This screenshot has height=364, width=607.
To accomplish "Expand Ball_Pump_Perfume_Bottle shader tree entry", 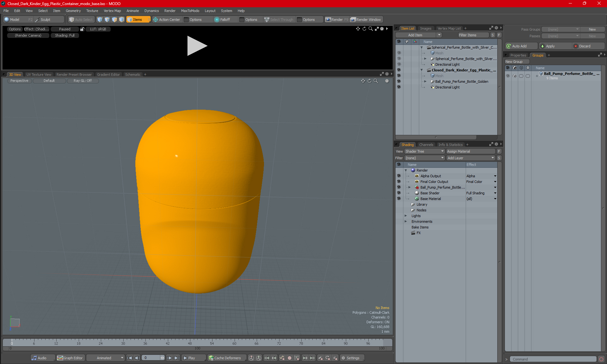I will [409, 187].
